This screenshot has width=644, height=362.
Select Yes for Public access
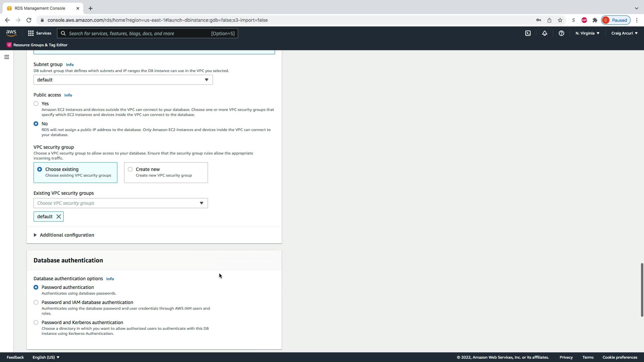pos(36,104)
